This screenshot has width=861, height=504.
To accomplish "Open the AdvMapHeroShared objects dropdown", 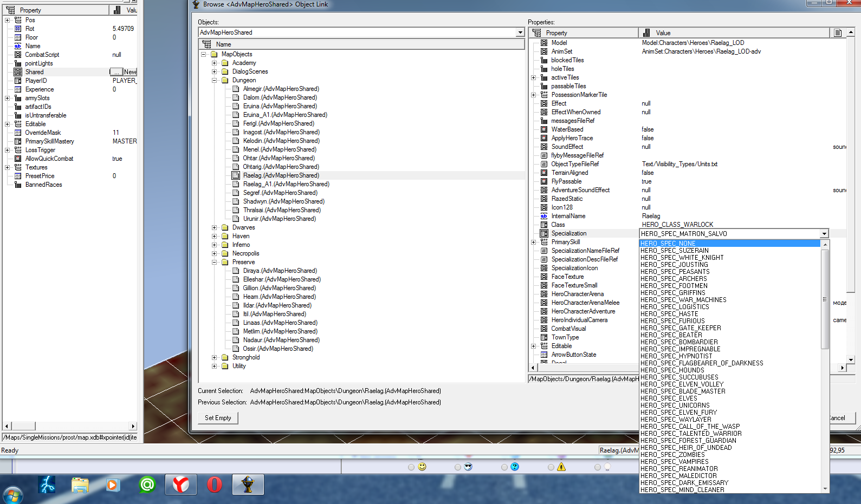I will [520, 32].
